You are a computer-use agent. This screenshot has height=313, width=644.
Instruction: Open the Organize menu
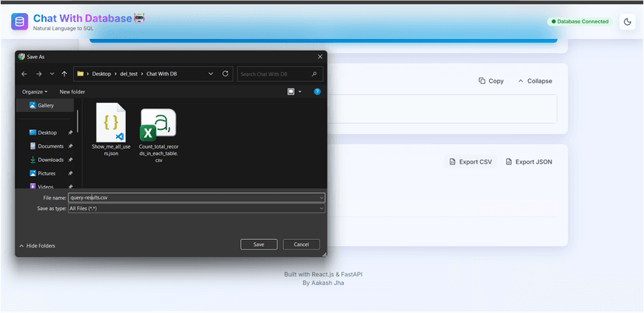pyautogui.click(x=34, y=92)
